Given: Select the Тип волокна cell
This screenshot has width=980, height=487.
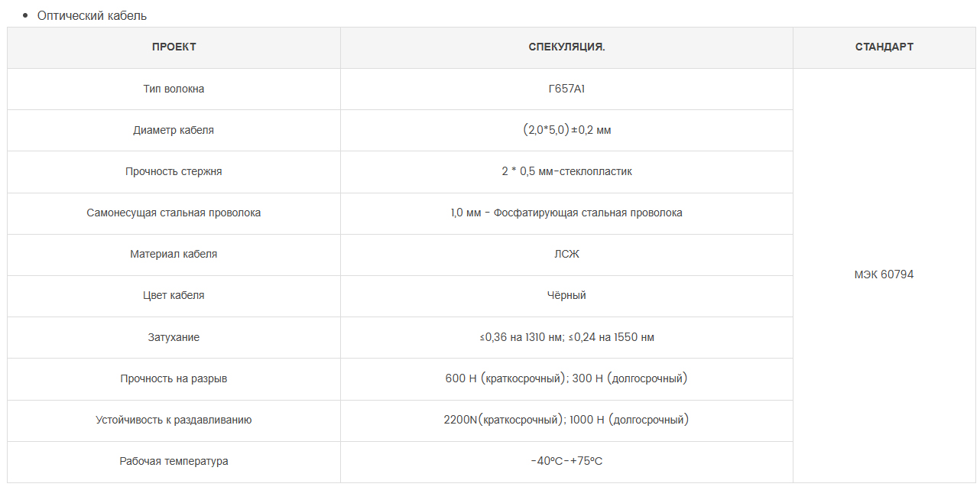Looking at the screenshot, I should [x=174, y=89].
